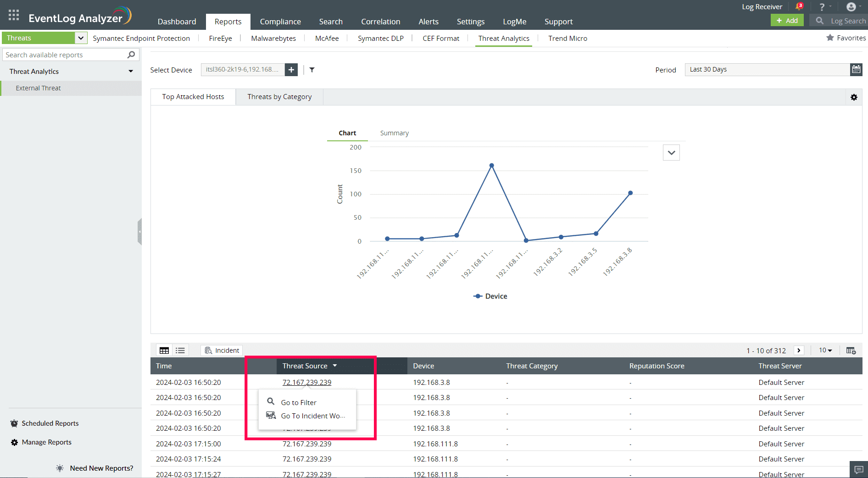Click the search magnifier in available reports box

coord(132,54)
